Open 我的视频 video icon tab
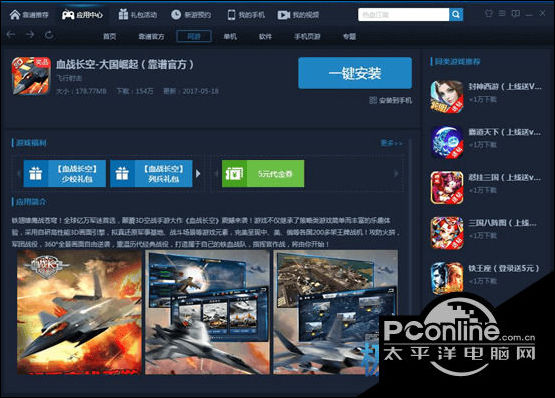 point(298,15)
